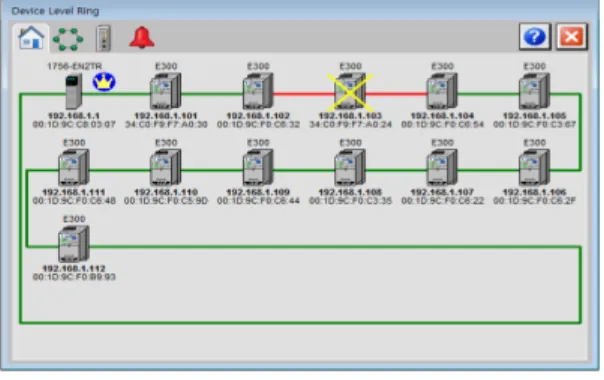Click the IP label 192.168.1.112

point(74,269)
